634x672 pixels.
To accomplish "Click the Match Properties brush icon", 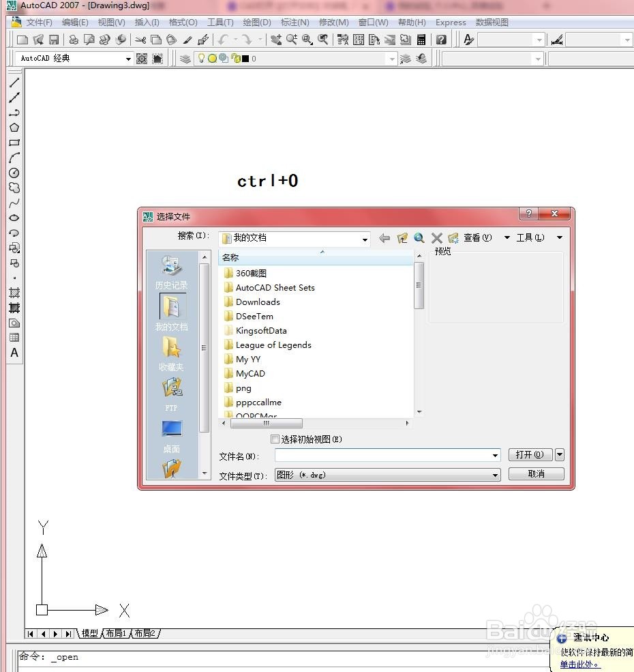I will coord(187,40).
